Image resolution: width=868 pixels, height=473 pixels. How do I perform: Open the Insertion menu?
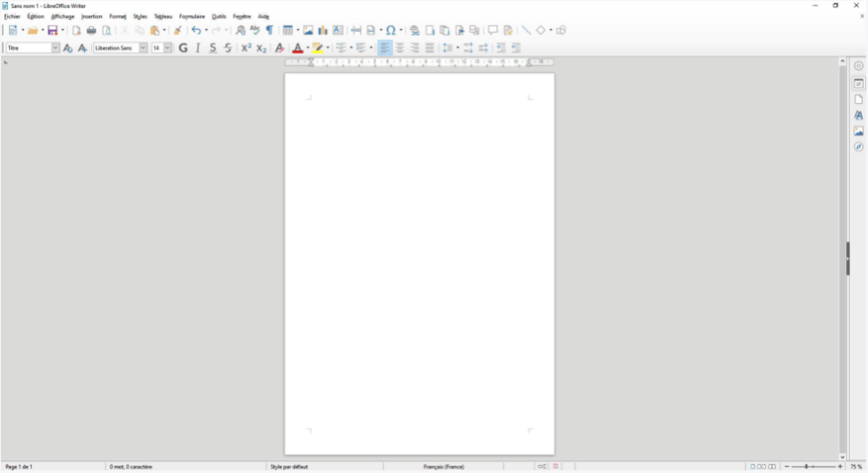point(91,16)
